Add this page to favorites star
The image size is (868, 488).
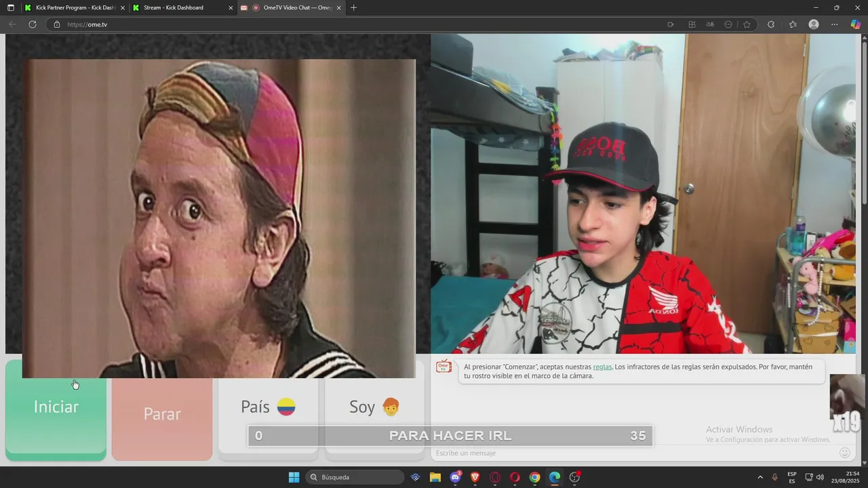click(x=747, y=24)
